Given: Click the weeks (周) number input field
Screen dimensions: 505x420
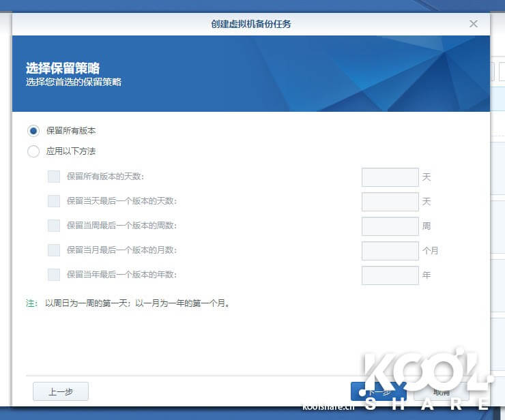Looking at the screenshot, I should 390,226.
